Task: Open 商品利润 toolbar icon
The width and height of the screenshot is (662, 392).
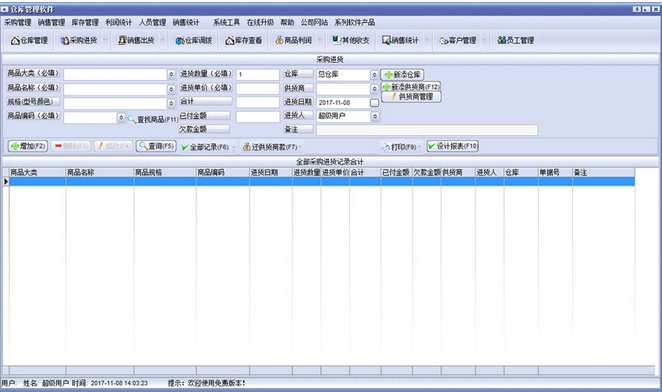Action: pyautogui.click(x=293, y=41)
